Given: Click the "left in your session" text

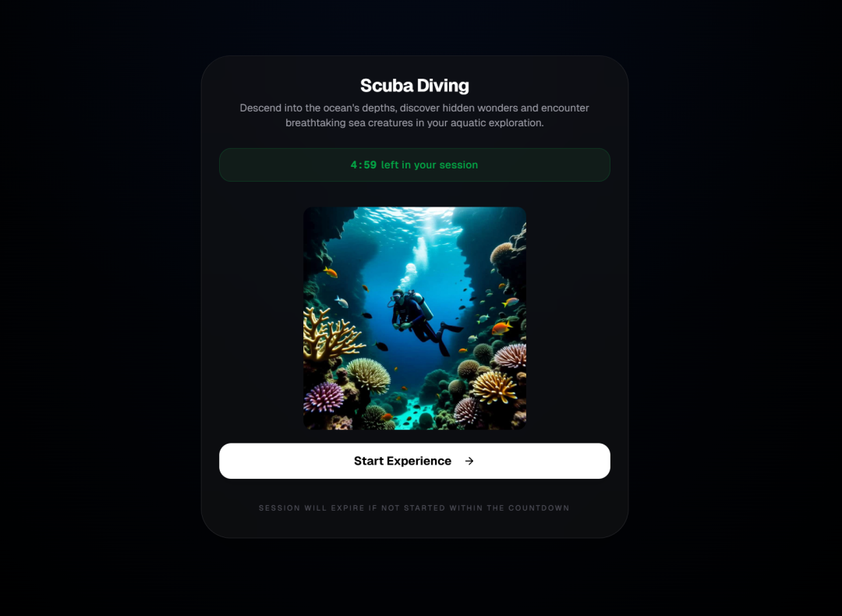Looking at the screenshot, I should pyautogui.click(x=430, y=165).
